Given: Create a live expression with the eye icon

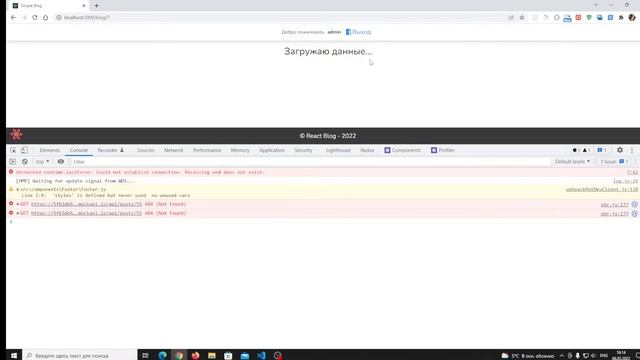Looking at the screenshot, I should 61,162.
